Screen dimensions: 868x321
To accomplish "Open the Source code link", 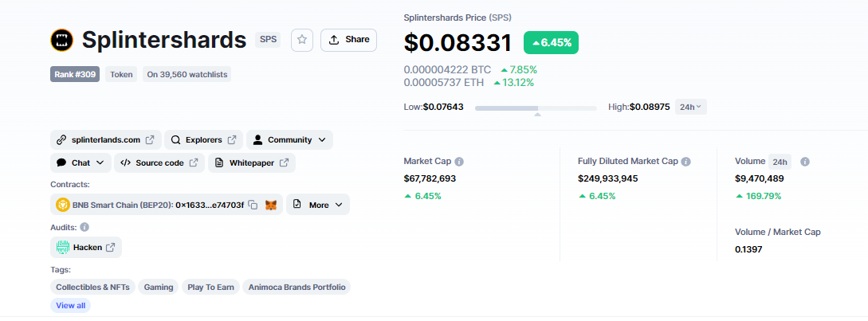I will pos(159,162).
